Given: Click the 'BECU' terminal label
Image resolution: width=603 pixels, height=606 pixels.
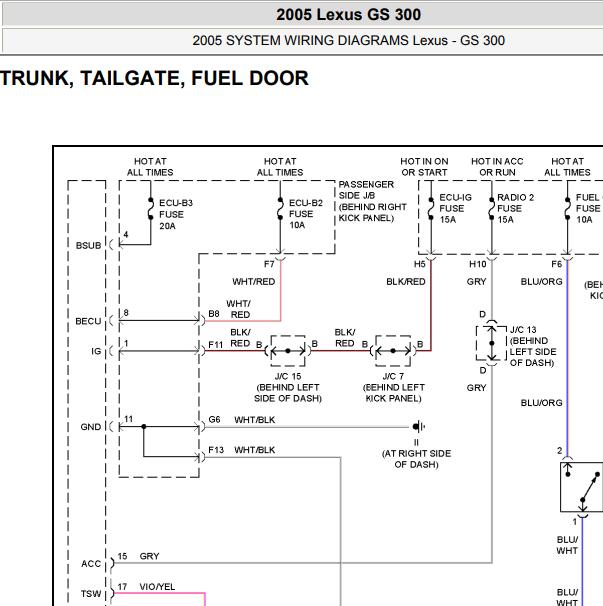Looking at the screenshot, I should 88,321.
